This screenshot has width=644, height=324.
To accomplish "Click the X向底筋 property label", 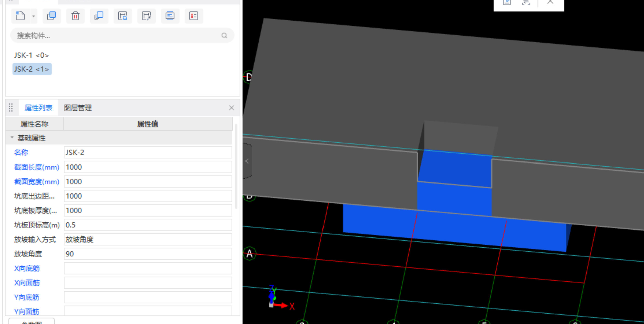I will coord(27,268).
